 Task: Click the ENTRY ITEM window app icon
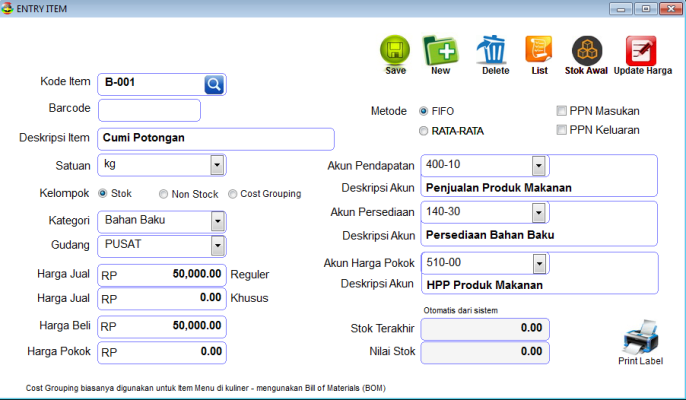click(7, 8)
